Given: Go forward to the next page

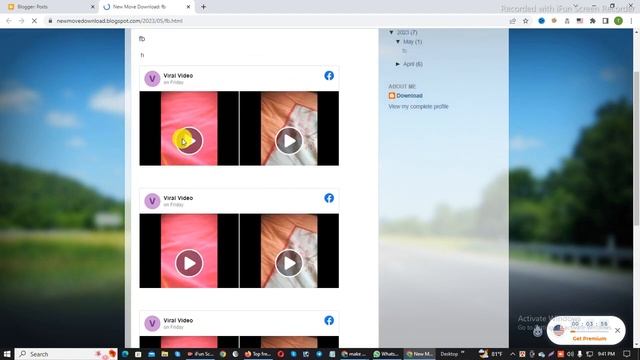Looking at the screenshot, I should pyautogui.click(x=21, y=21).
